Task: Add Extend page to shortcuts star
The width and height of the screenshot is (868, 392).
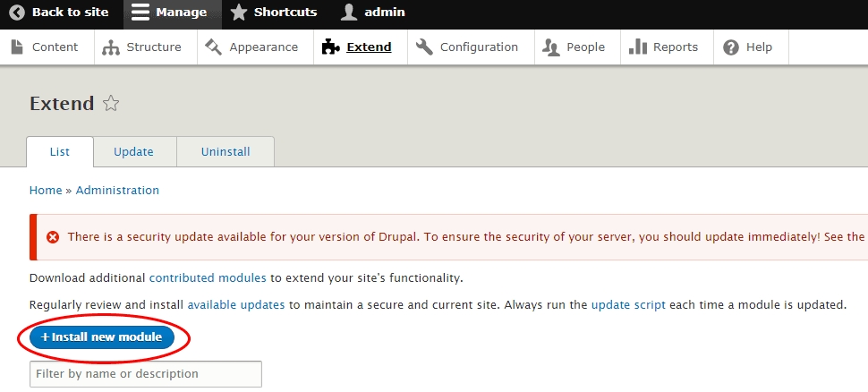Action: pyautogui.click(x=111, y=104)
